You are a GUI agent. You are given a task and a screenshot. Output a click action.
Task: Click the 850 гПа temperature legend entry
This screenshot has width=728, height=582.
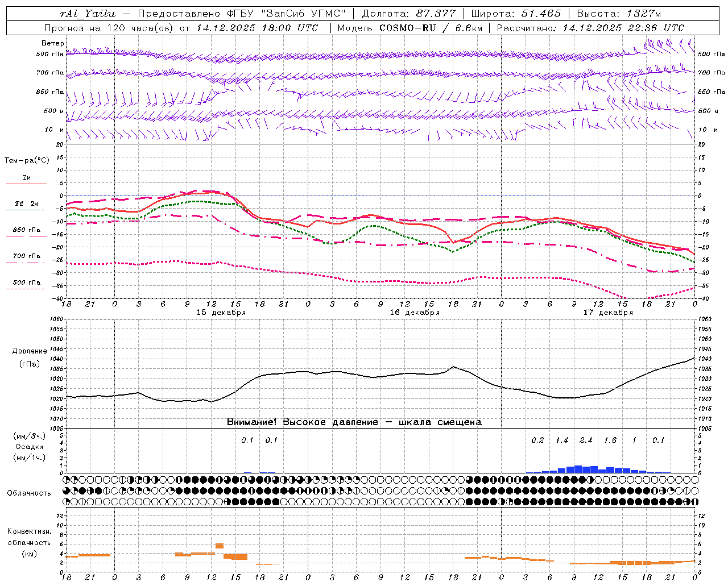click(27, 230)
